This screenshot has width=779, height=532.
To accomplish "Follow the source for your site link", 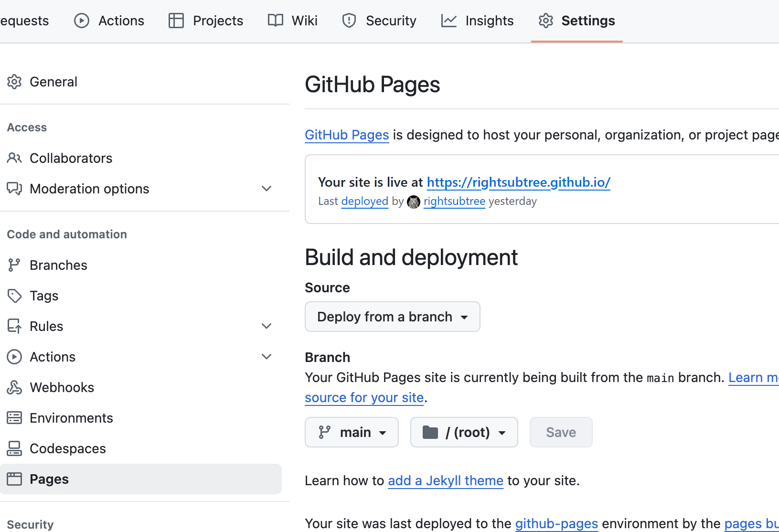I will pyautogui.click(x=364, y=398).
